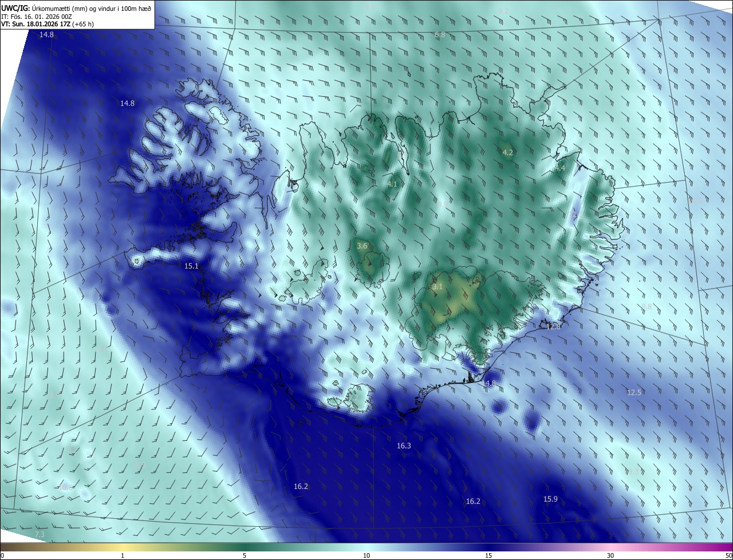Viewport: 733px width, 560px height.
Task: Click the 10 label on the color scale
Action: click(x=366, y=555)
